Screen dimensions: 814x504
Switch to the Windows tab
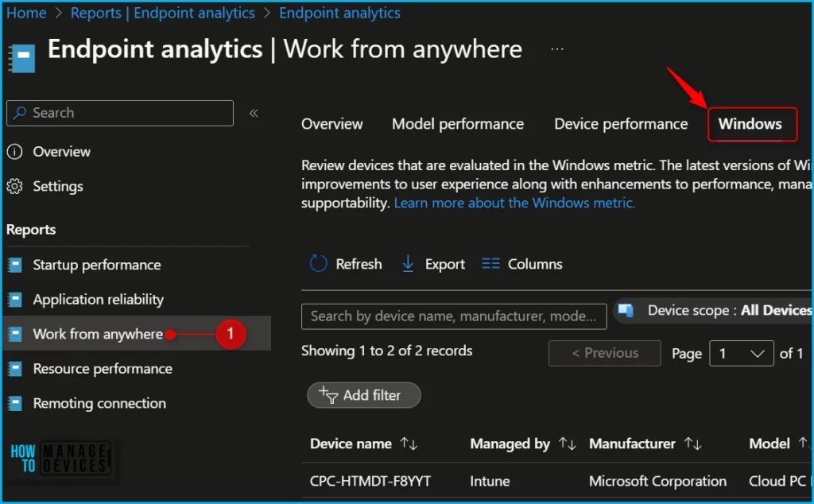pyautogui.click(x=751, y=124)
